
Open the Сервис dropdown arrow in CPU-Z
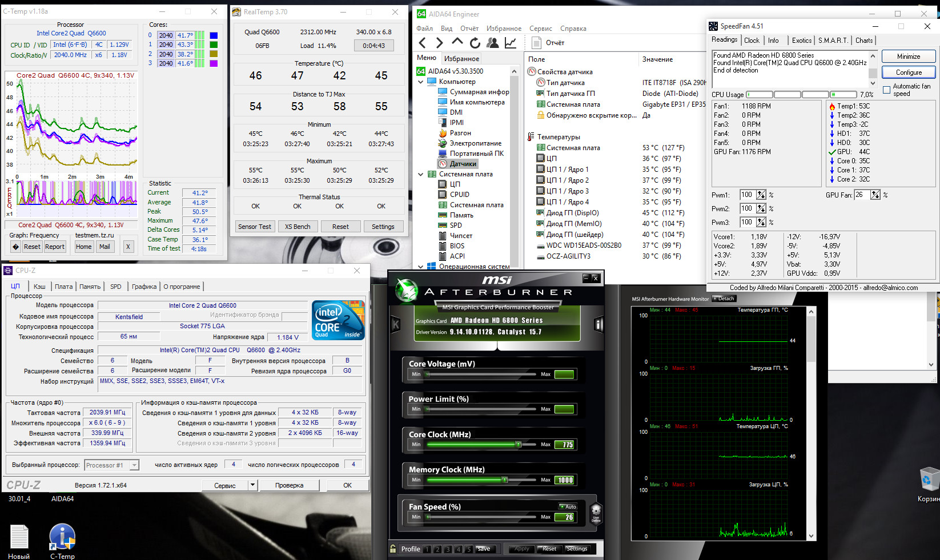coord(252,485)
